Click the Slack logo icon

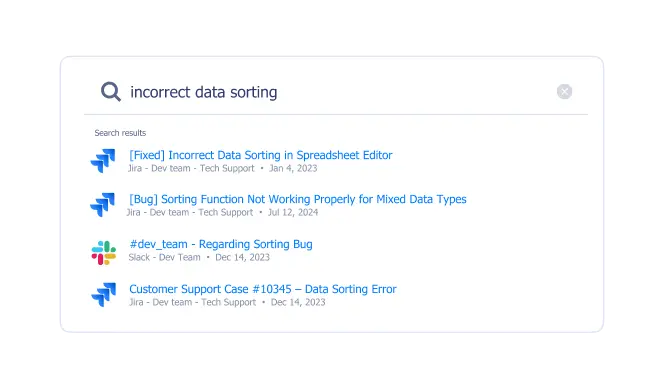(103, 252)
